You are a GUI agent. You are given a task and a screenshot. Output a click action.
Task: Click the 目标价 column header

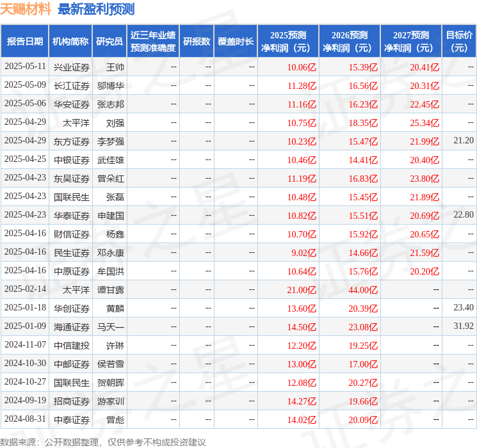click(x=459, y=42)
